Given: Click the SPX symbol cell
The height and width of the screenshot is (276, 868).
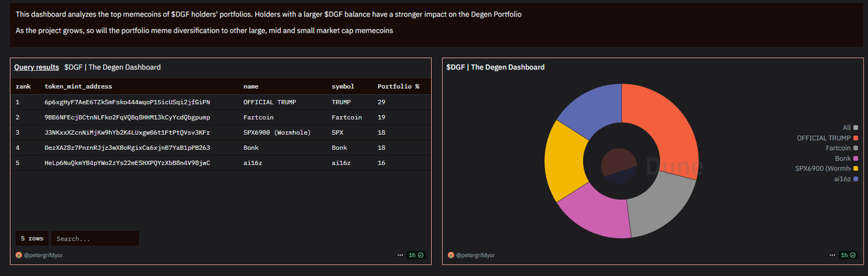Looking at the screenshot, I should pyautogui.click(x=337, y=133).
